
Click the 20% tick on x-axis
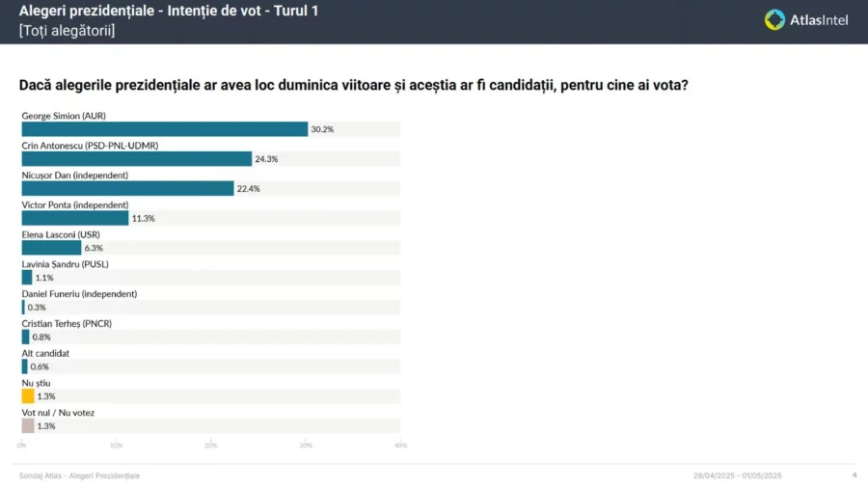(211, 445)
